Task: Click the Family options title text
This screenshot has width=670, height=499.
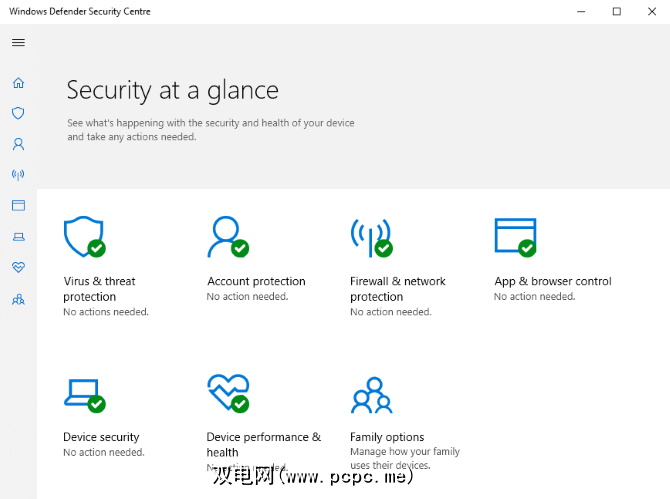Action: click(387, 437)
